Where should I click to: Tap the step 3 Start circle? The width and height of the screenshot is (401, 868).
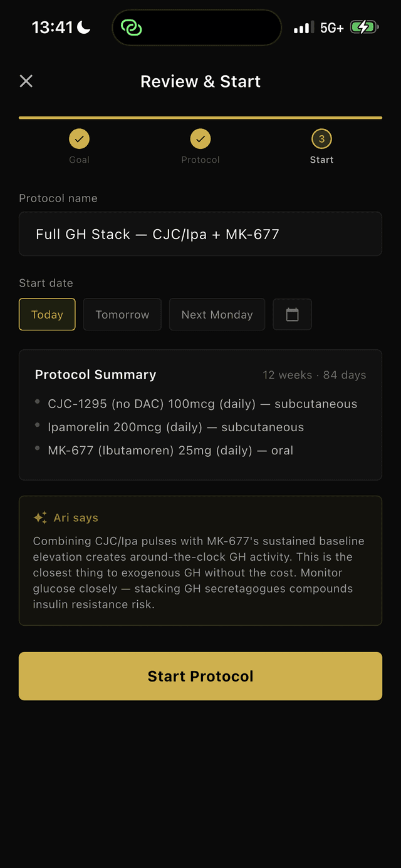point(321,139)
